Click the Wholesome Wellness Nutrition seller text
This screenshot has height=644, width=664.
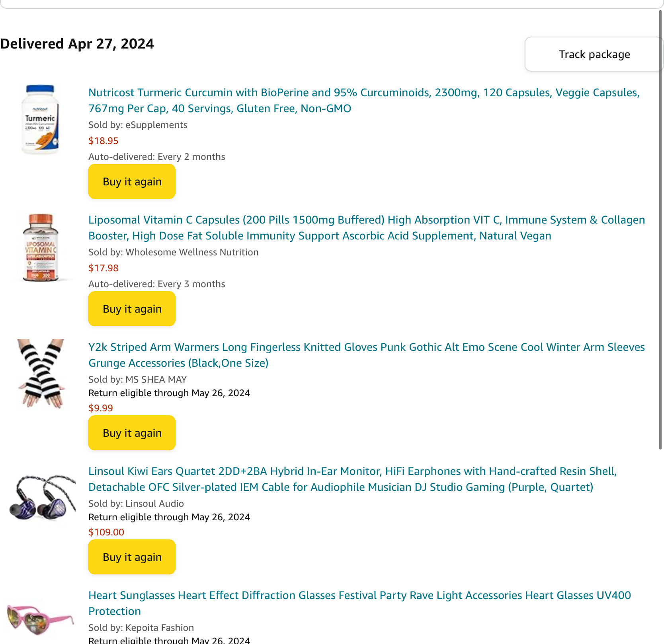pos(192,252)
